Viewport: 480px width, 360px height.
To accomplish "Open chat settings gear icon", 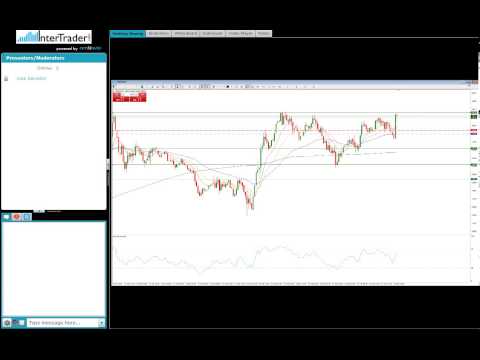I will tap(7, 323).
